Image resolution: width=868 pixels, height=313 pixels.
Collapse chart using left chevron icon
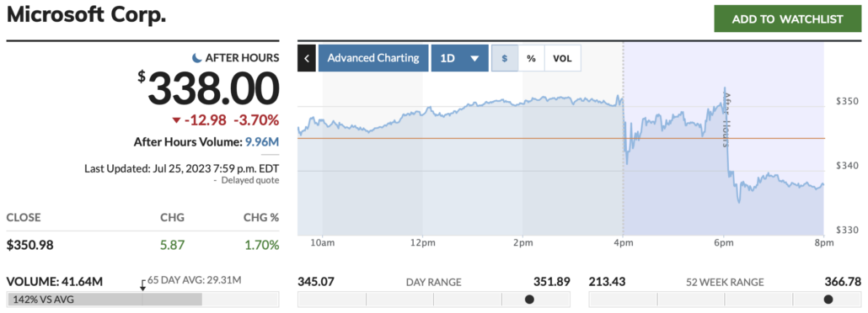[306, 58]
